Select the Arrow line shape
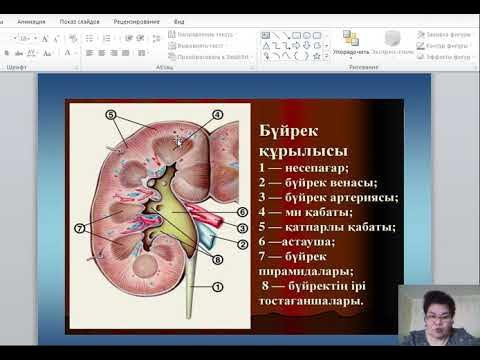The image size is (480, 360). click(286, 35)
